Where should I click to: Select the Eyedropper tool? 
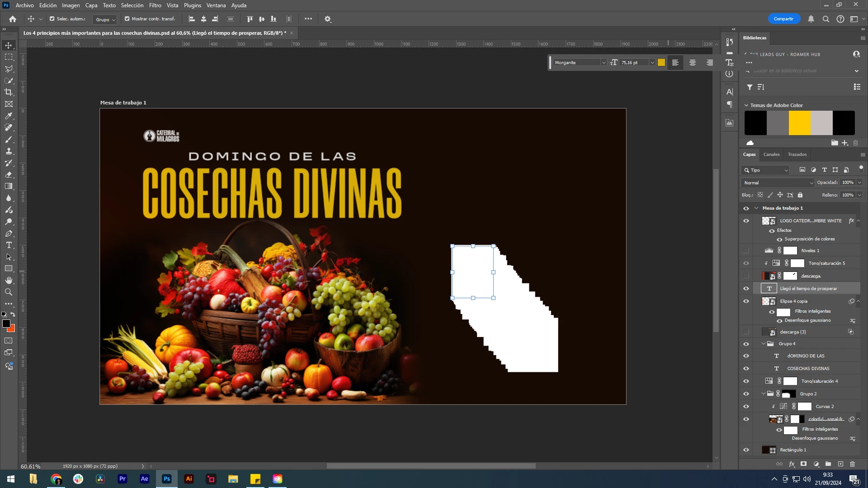[9, 116]
